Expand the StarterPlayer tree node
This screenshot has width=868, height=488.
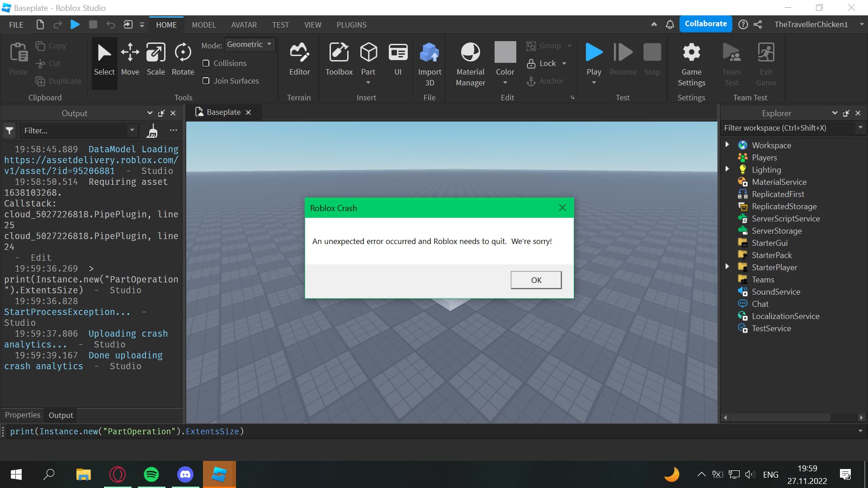point(727,267)
